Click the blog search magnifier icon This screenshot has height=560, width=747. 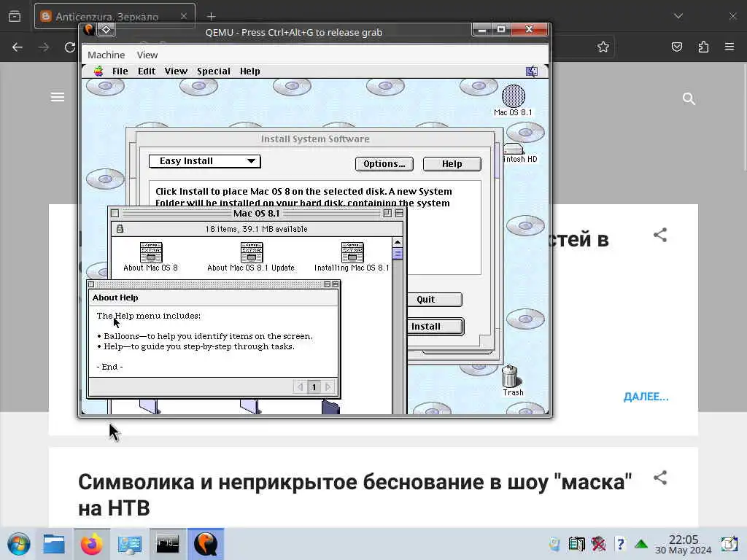689,98
